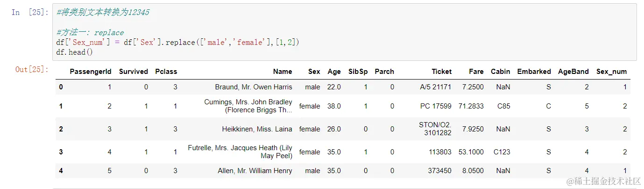Click the Sex_num replace assignment code line

tap(177, 43)
